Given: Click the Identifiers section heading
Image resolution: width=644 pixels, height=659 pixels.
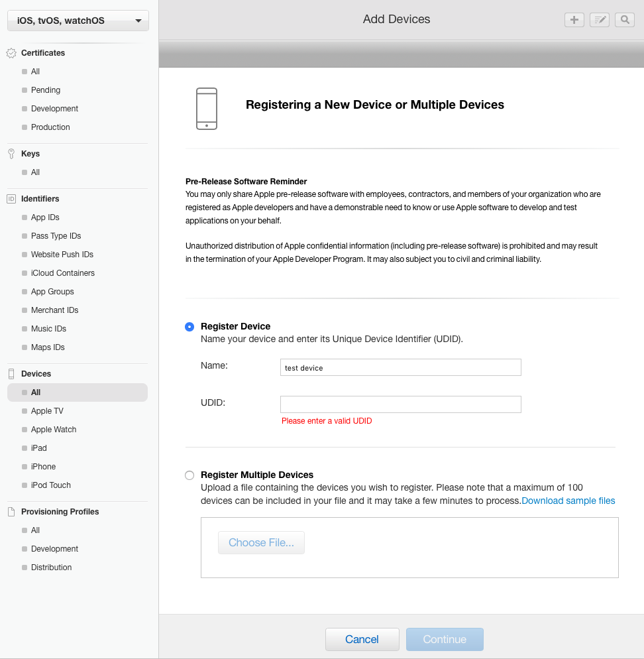Looking at the screenshot, I should [x=40, y=199].
